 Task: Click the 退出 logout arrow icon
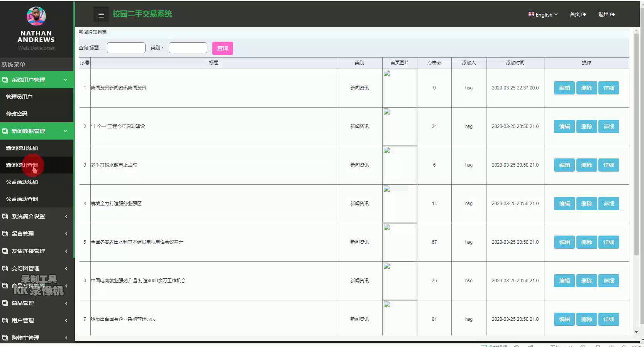(x=612, y=14)
